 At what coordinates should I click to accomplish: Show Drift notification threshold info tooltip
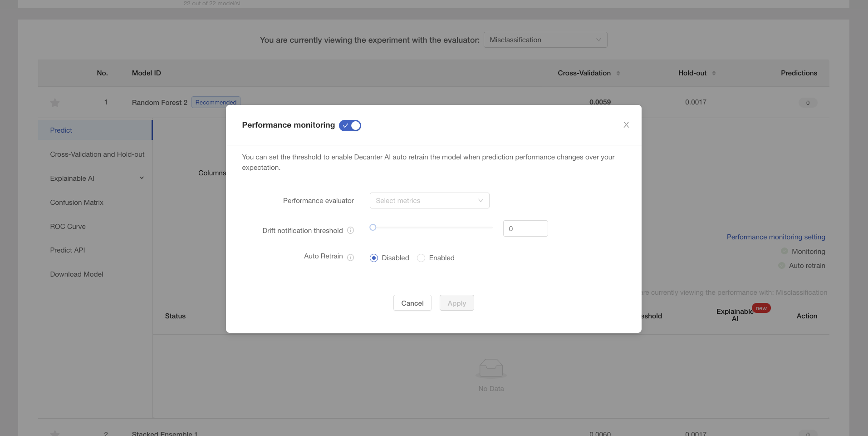[351, 231]
